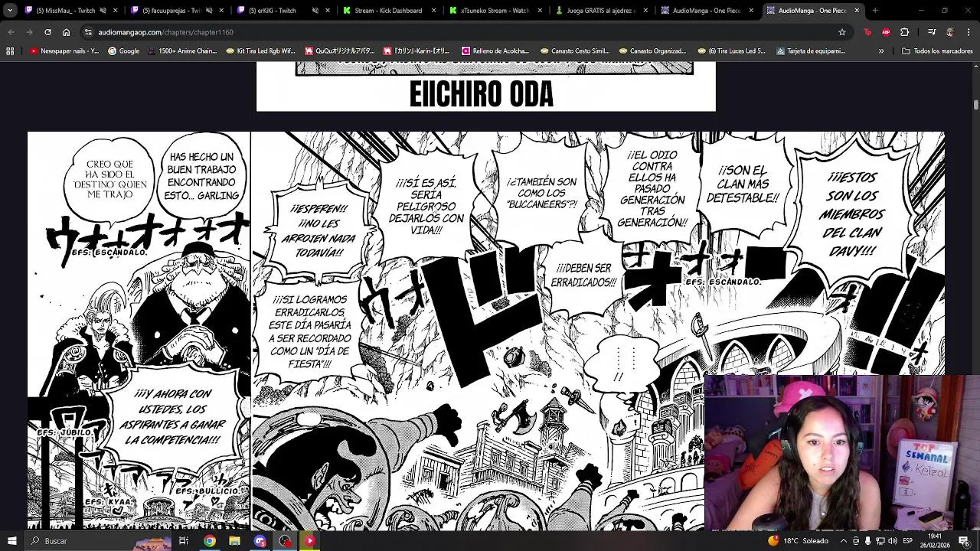Open the Stream - Kick Dashboard tab
This screenshot has width=980, height=551.
tap(389, 11)
